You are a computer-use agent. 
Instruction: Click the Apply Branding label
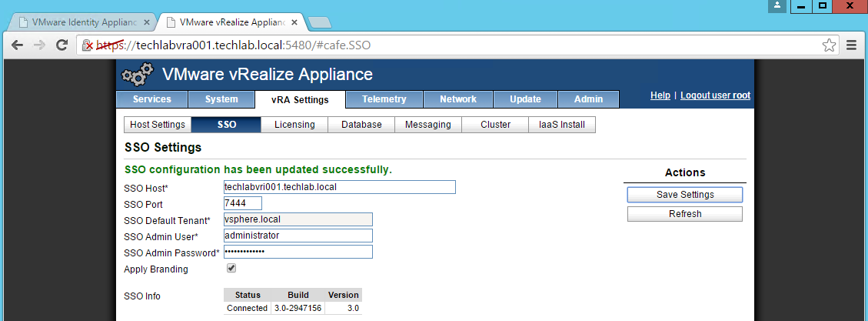(156, 269)
